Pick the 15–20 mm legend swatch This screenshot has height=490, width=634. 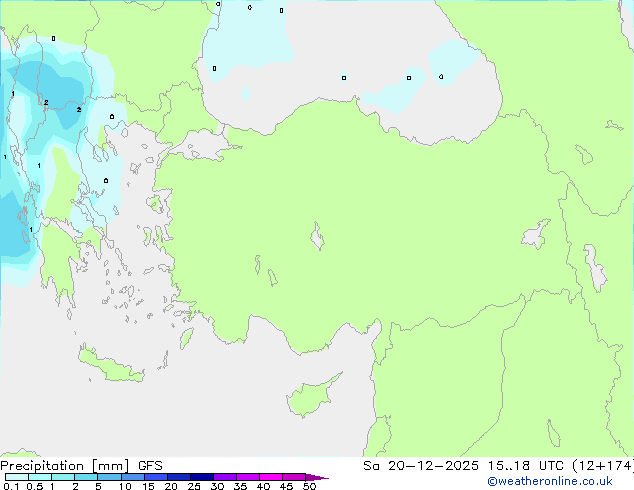[156, 477]
